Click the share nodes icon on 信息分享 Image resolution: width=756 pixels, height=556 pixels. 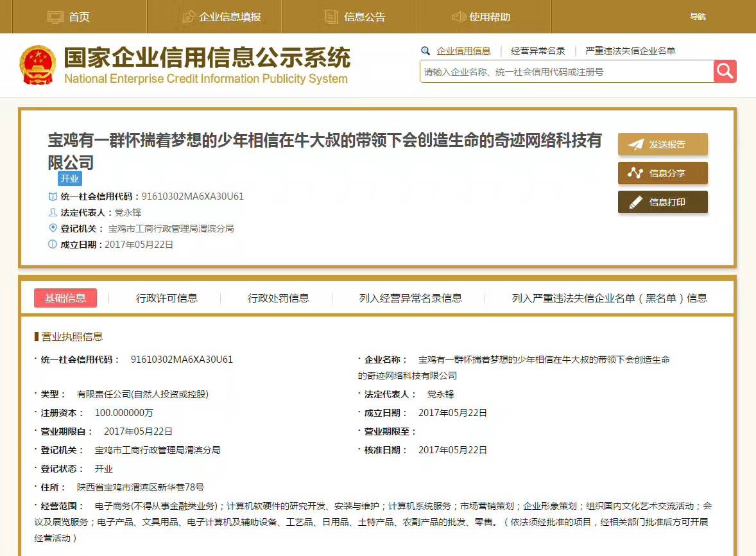point(635,173)
